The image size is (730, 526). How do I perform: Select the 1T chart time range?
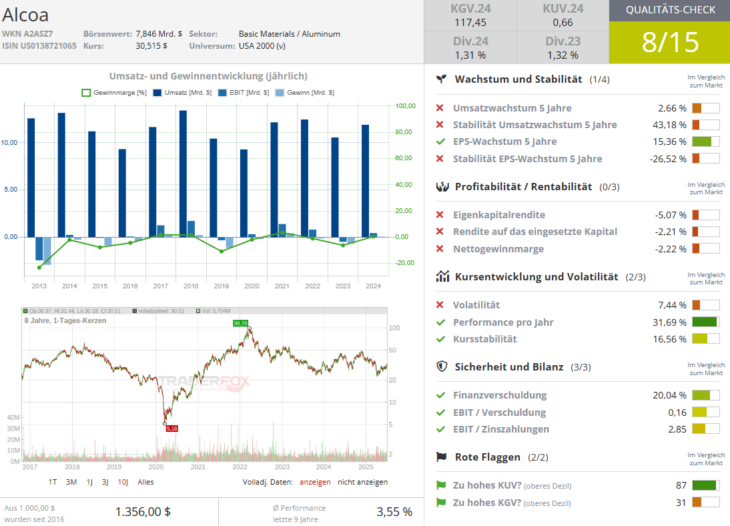53,482
